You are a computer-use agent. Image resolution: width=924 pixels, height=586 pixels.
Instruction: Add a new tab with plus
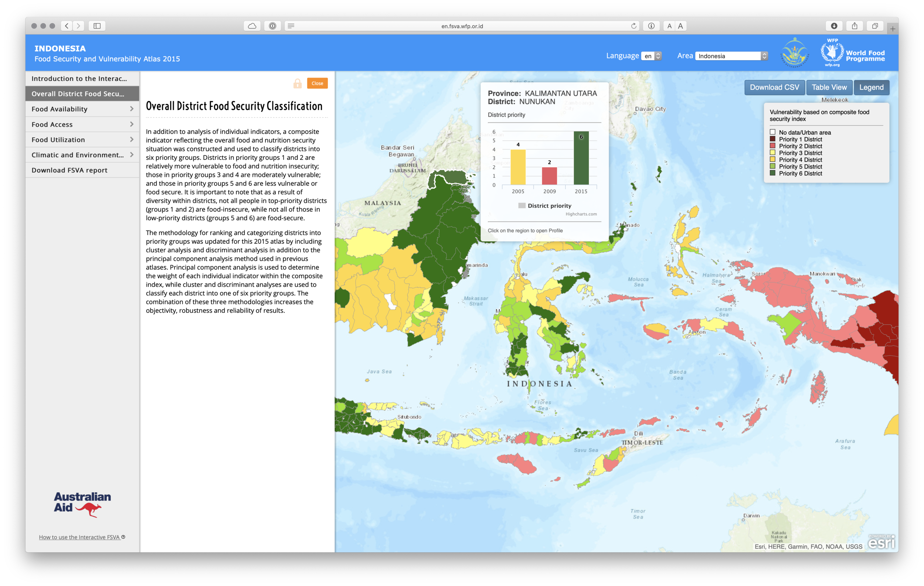pyautogui.click(x=893, y=29)
